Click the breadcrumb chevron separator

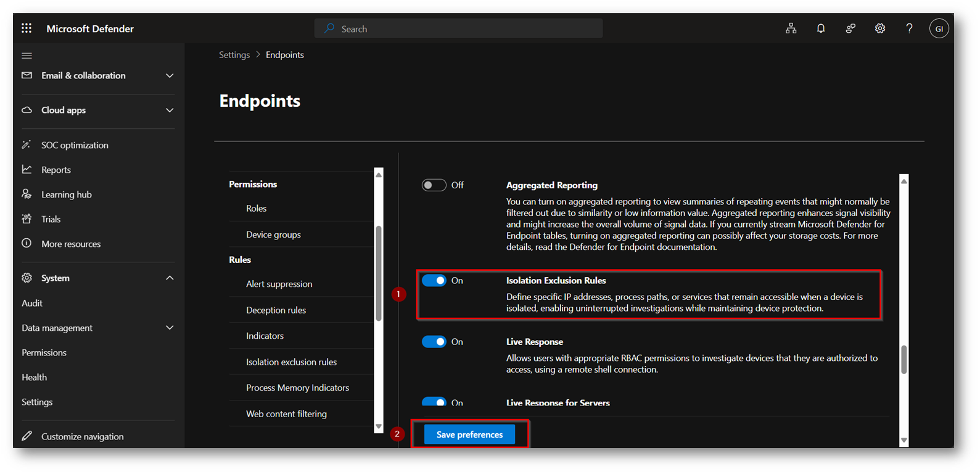coord(258,55)
